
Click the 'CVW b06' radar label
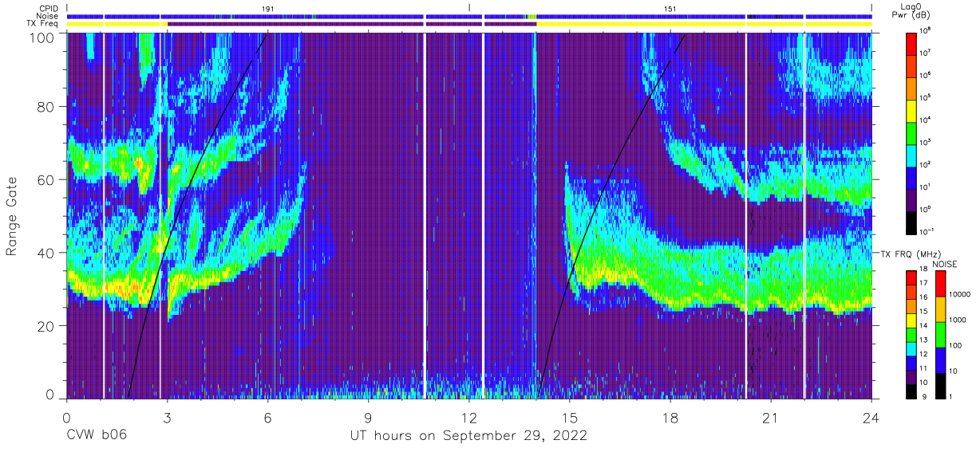96,435
